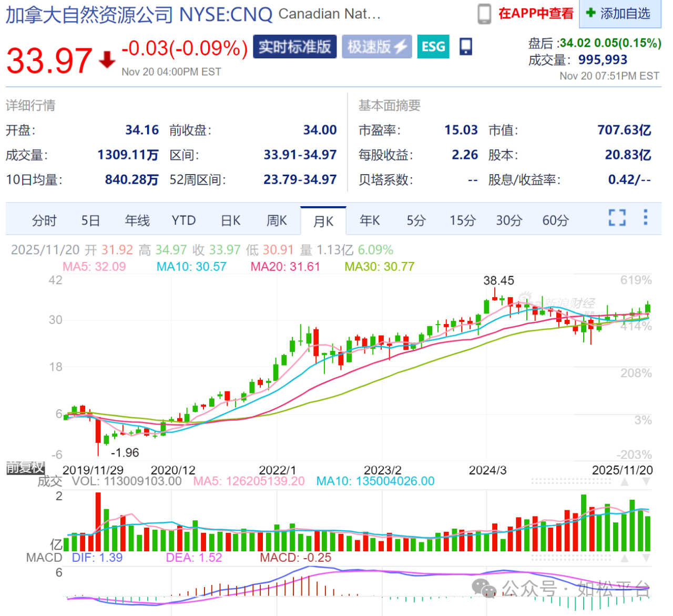Click the up arrow in the volume panel
Image resolution: width=673 pixels, height=616 pixels.
click(625, 481)
